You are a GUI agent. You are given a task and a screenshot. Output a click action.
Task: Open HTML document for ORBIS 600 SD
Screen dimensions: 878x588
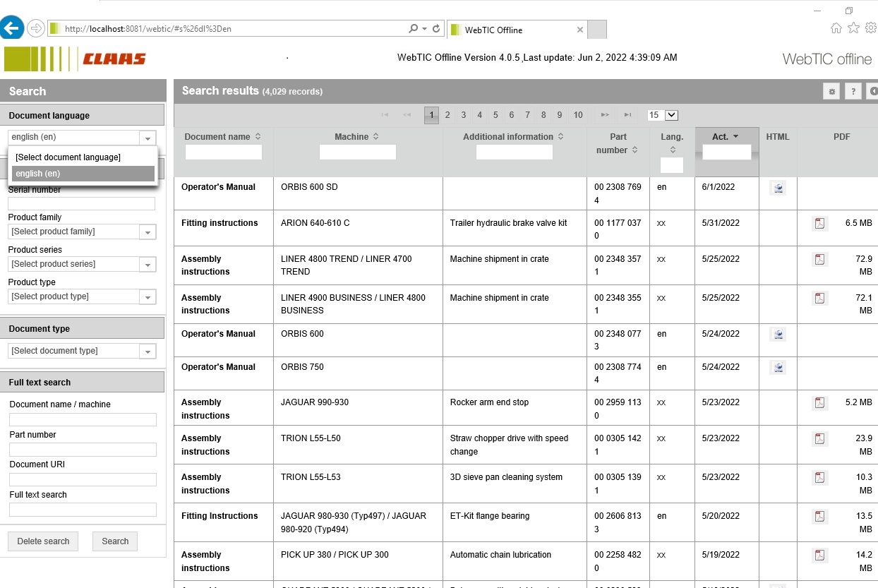[x=778, y=188]
